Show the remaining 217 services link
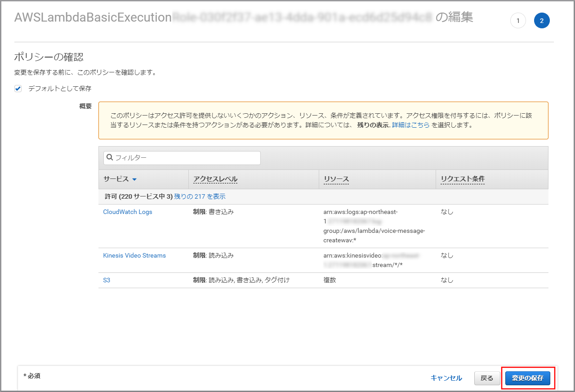This screenshot has width=575, height=392. (x=200, y=196)
